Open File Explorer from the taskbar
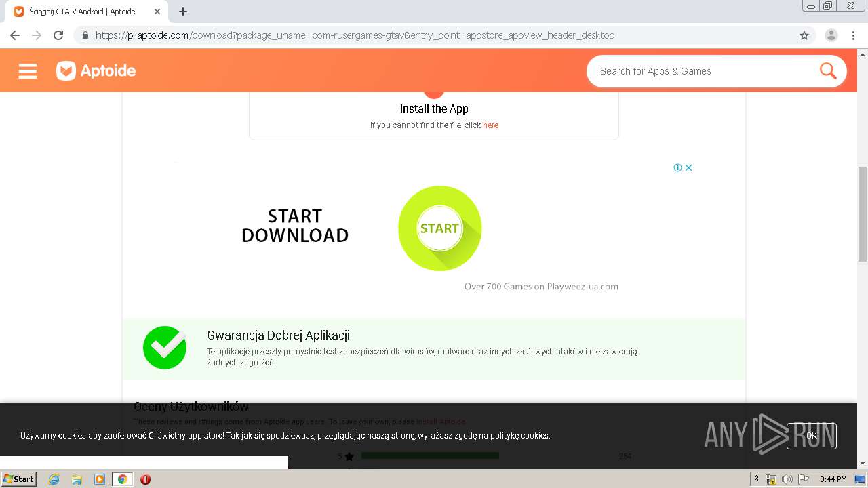Viewport: 868px width, 488px height. (77, 479)
